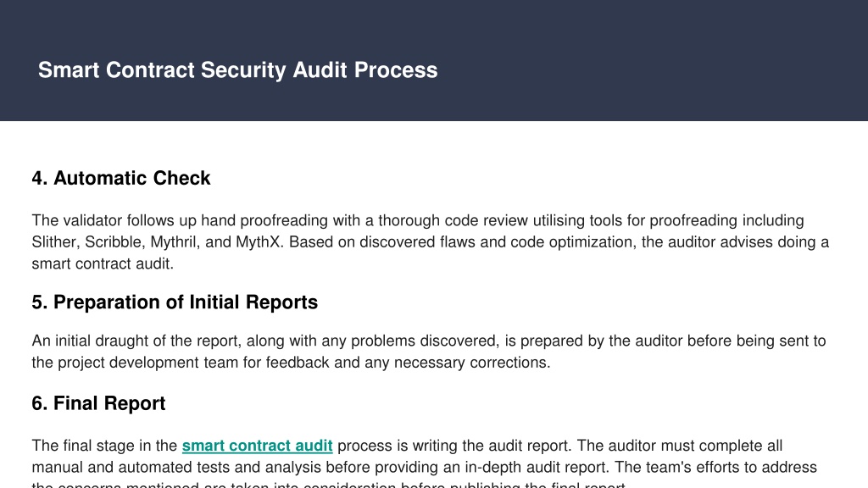Image resolution: width=868 pixels, height=488 pixels.
Task: Select the 4. Automatic Check heading
Action: (x=120, y=178)
